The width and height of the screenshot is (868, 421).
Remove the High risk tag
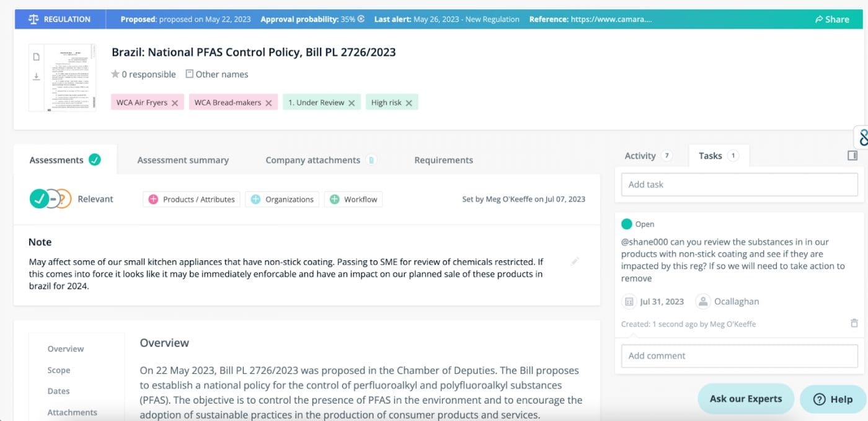click(x=409, y=103)
